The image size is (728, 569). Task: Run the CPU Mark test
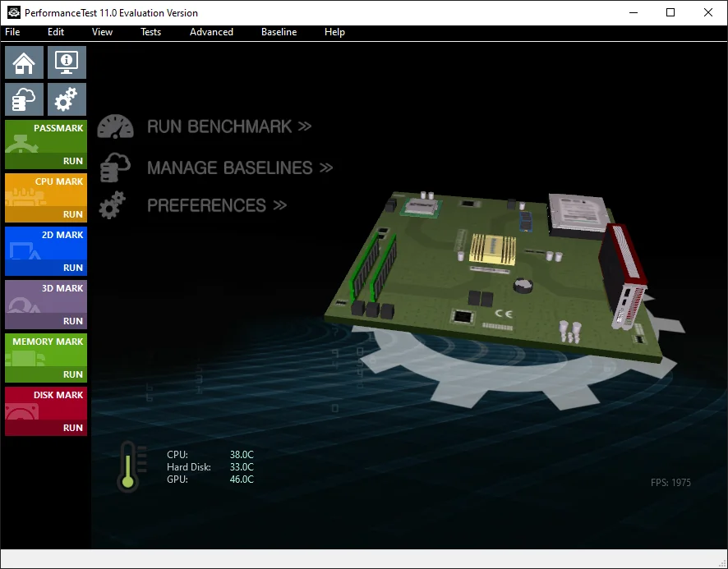(46, 214)
